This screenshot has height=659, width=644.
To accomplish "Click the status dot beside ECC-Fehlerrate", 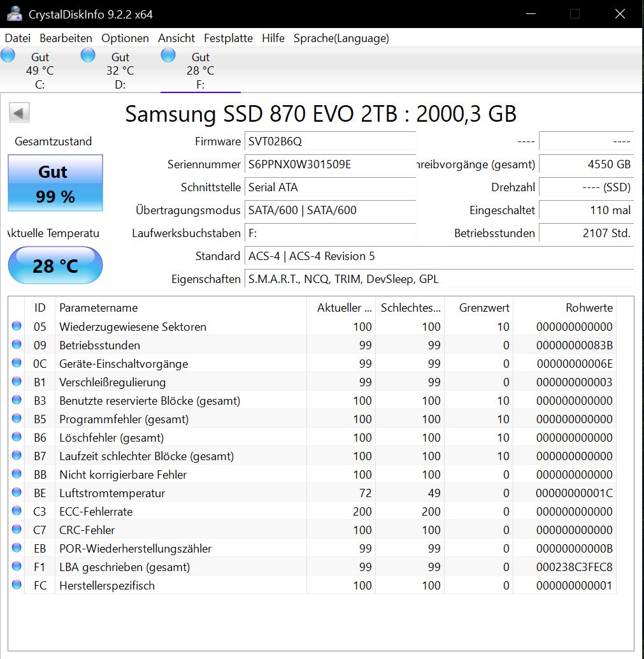I will 17,511.
